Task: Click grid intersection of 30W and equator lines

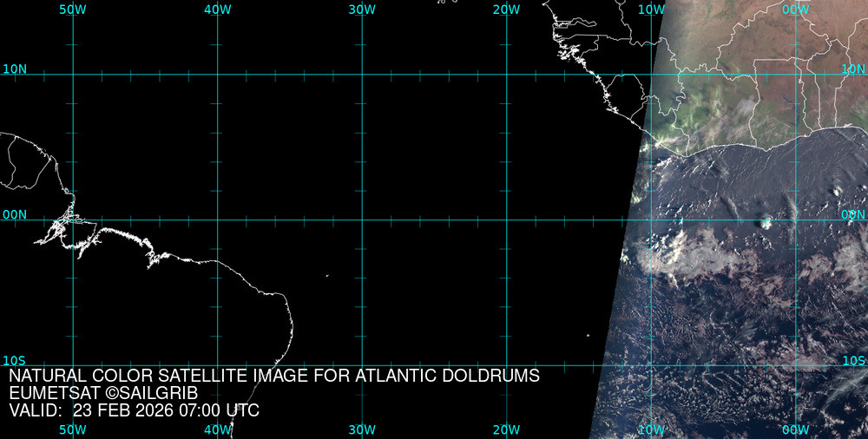Action: tap(361, 219)
